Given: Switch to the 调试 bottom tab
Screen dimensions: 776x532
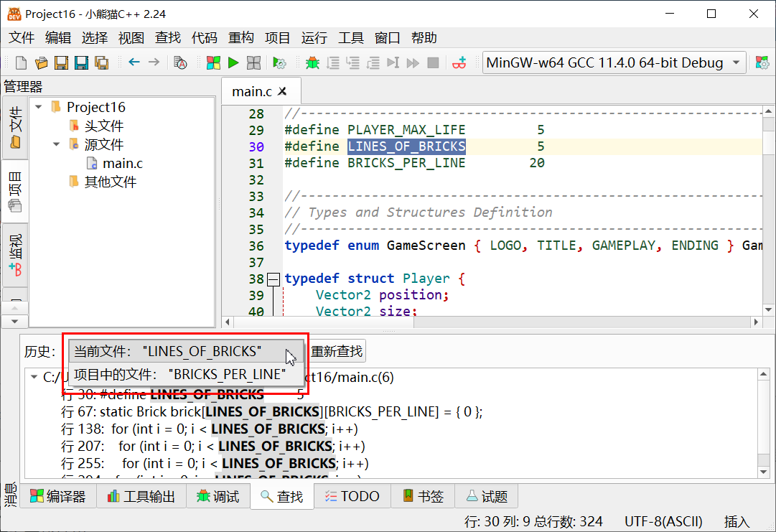Looking at the screenshot, I should pos(218,496).
